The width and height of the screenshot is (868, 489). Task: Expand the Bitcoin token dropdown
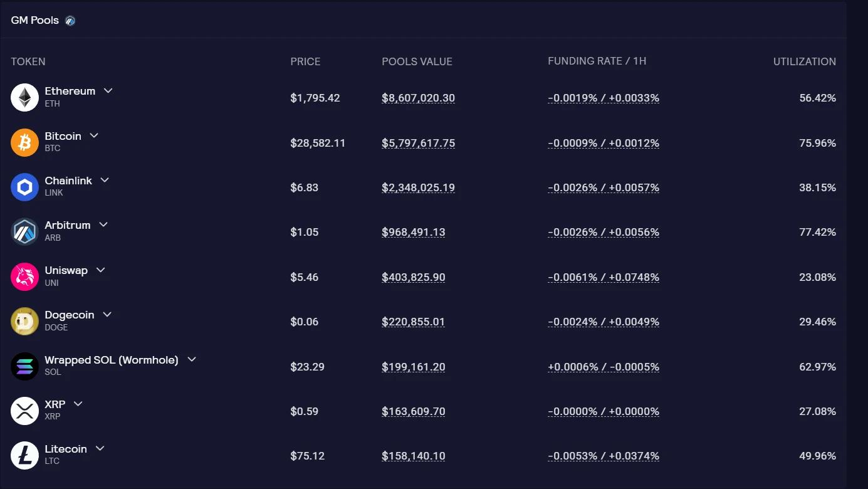[93, 135]
